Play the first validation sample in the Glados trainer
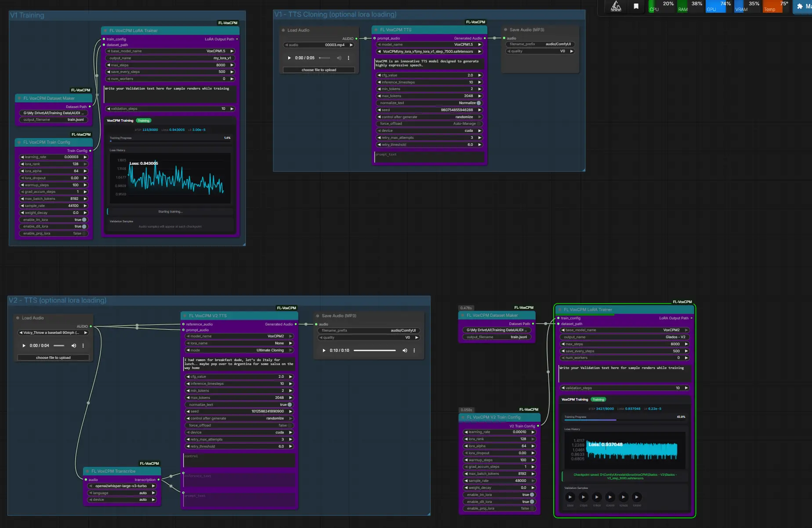Image resolution: width=812 pixels, height=528 pixels. (x=570, y=497)
